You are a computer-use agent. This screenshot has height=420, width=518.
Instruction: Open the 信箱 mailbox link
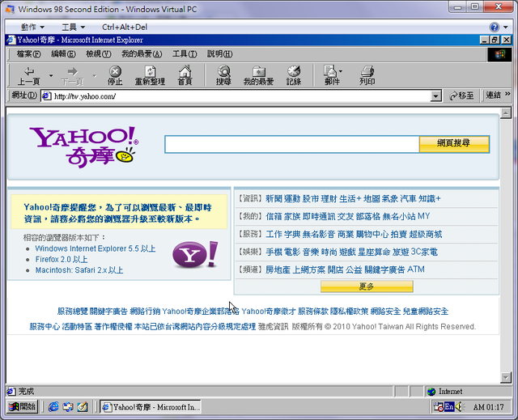click(274, 217)
